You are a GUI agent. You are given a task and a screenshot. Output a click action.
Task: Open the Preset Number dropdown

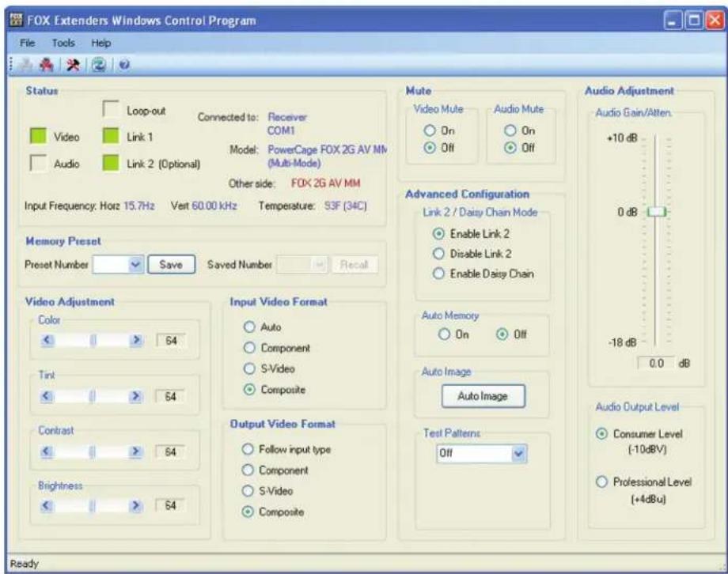point(135,265)
